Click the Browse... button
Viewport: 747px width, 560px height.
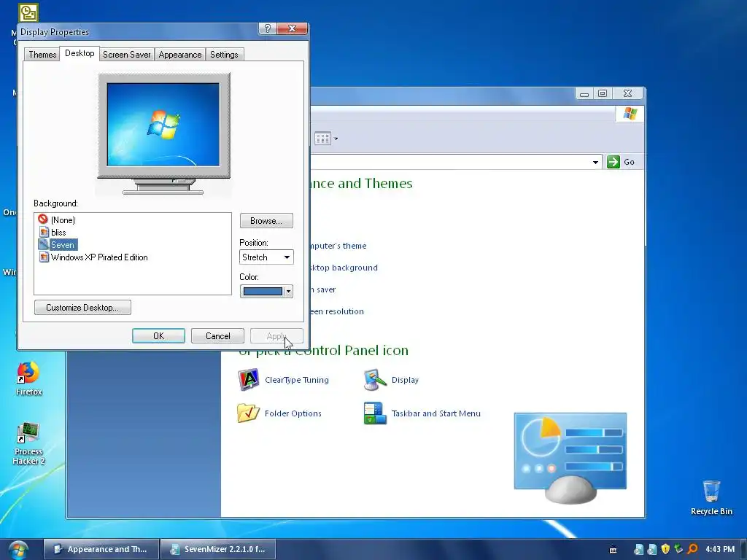click(x=266, y=220)
